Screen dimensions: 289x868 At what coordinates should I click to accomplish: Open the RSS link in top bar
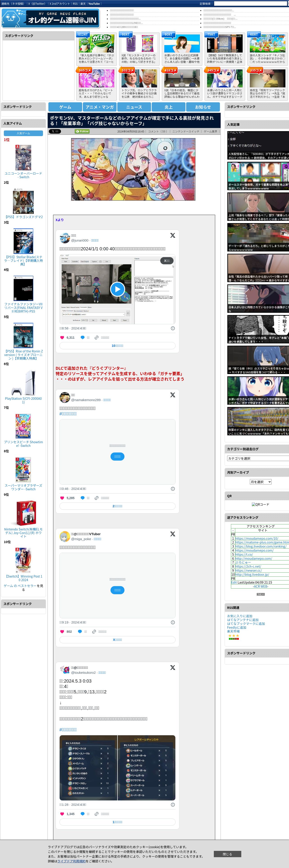[x=75, y=4]
